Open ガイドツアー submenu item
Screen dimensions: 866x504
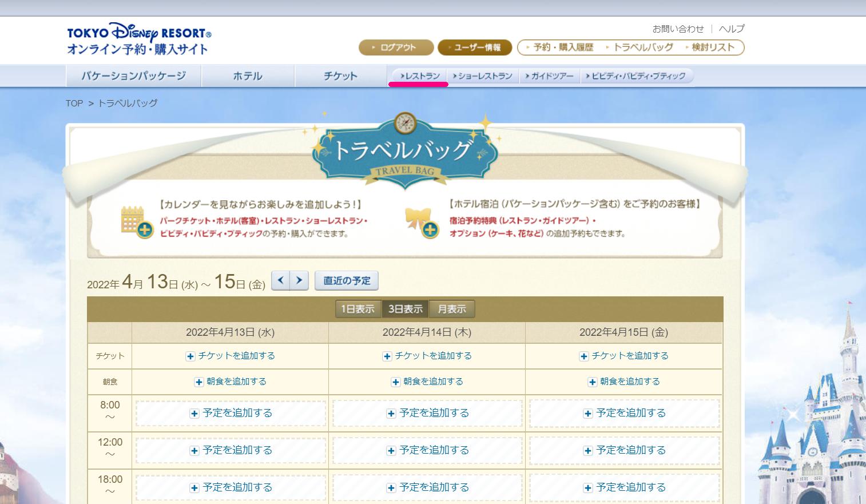pyautogui.click(x=549, y=76)
